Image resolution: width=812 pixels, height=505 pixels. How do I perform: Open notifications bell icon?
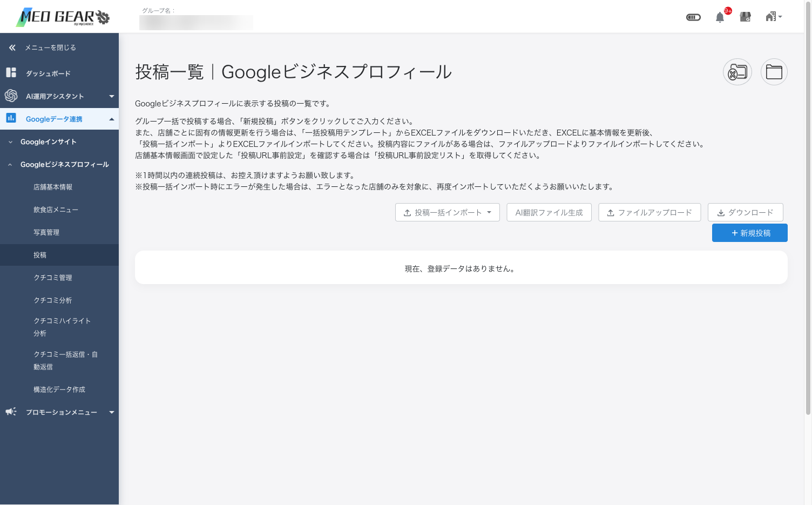point(720,17)
